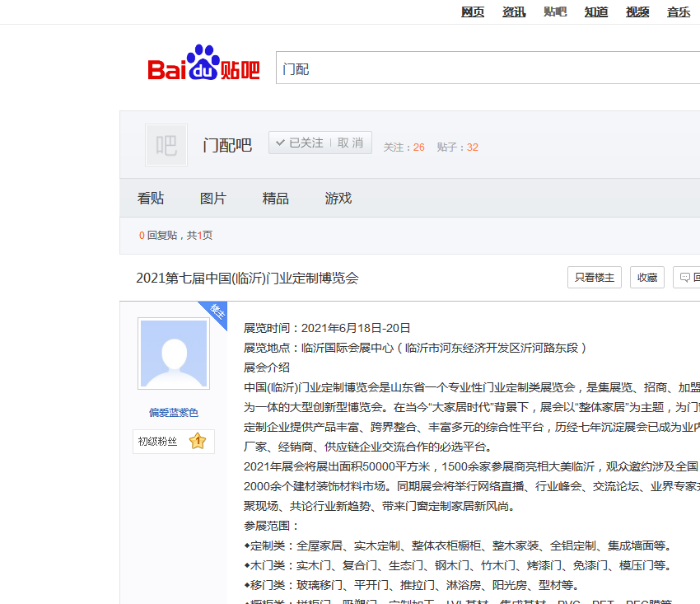The height and width of the screenshot is (604, 700).
Task: Select the 游戏 tab
Action: point(338,199)
